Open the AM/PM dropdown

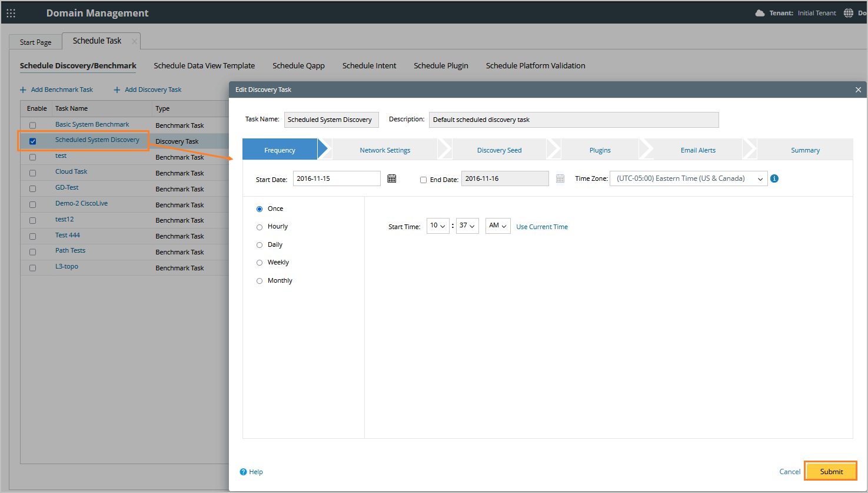click(497, 226)
